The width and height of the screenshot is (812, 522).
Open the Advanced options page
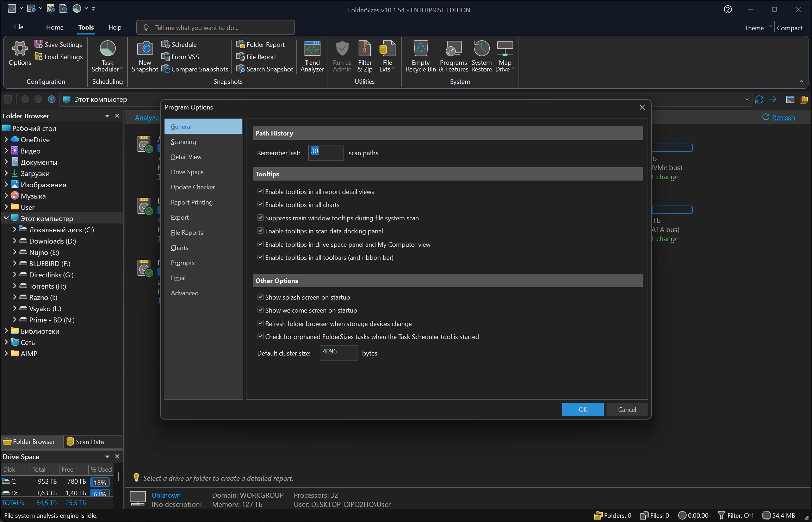tap(203, 293)
